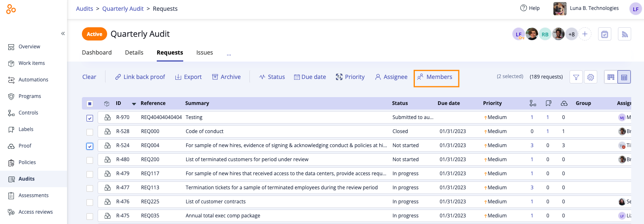
Task: Toggle the select-all header checkbox
Action: 90,104
